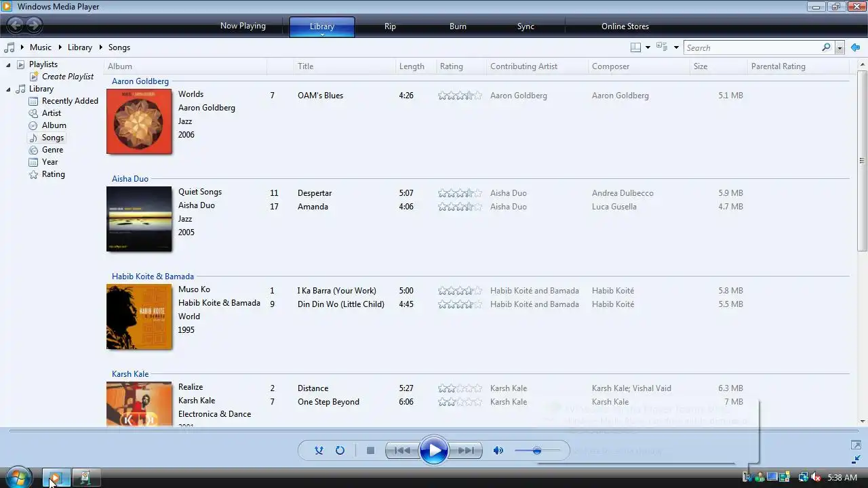The image size is (868, 488).
Task: Open the Library tab
Action: 322,26
